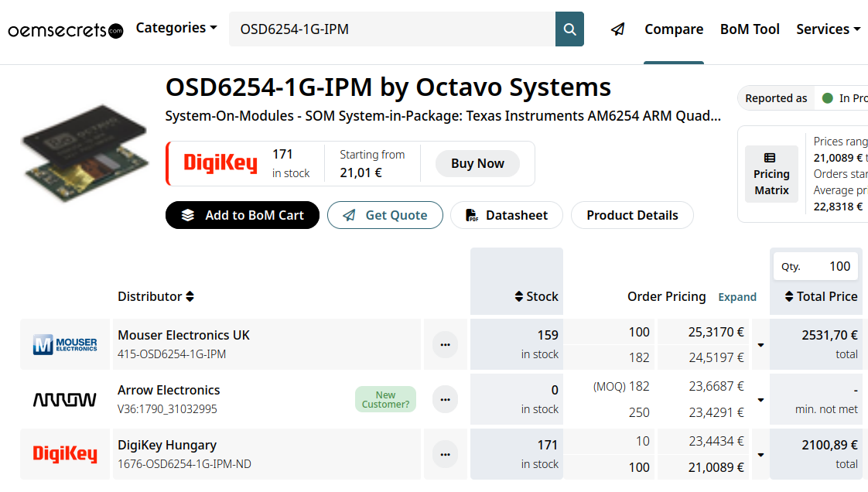Image resolution: width=868 pixels, height=492 pixels.
Task: Click Add to BoM Cart button
Action: tap(242, 215)
